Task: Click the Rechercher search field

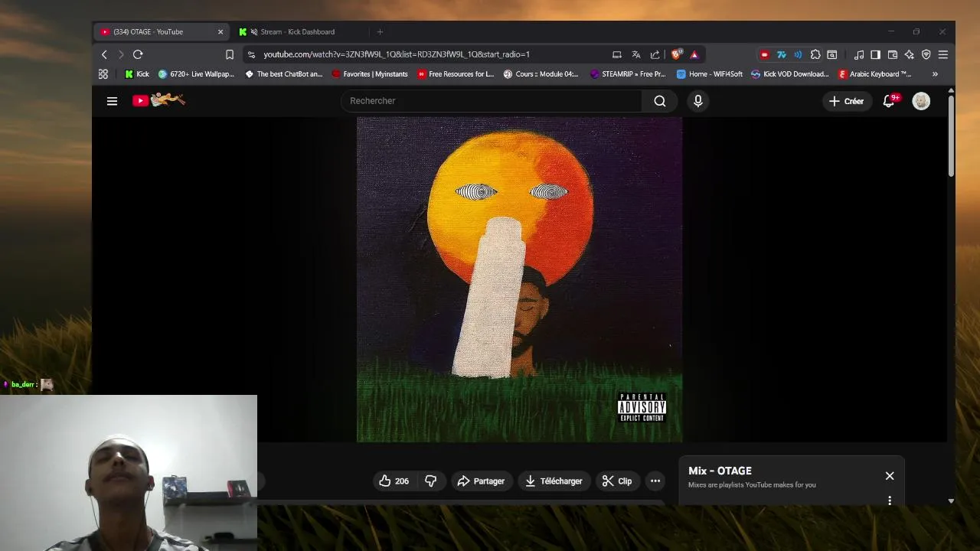Action: click(x=492, y=101)
